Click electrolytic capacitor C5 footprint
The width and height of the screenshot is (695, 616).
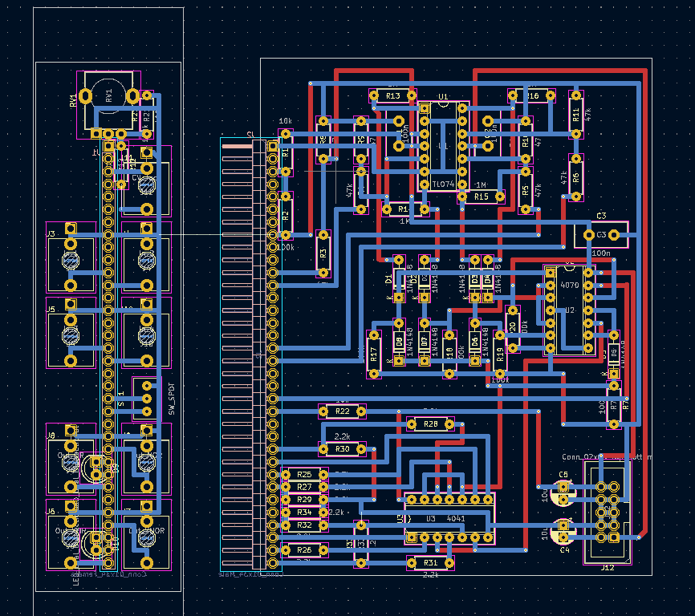[x=563, y=488]
